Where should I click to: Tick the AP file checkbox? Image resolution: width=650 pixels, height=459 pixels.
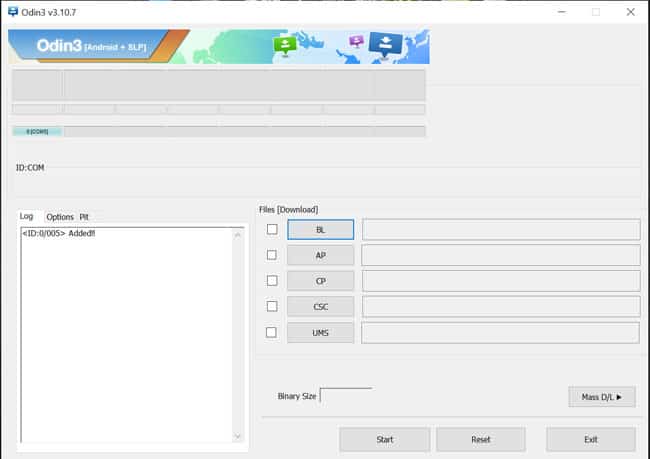[x=272, y=255]
